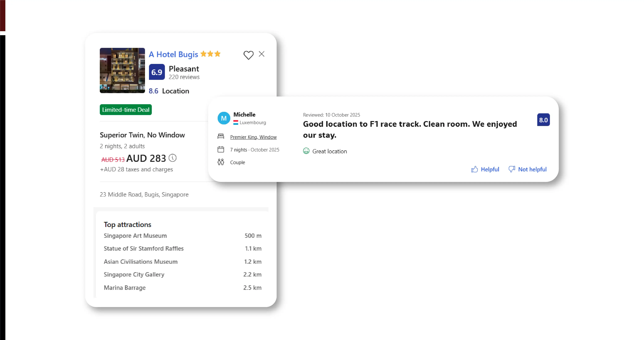Click the thumbs-down Not helpful icon
Screen dimensions: 644x340
[x=511, y=169]
